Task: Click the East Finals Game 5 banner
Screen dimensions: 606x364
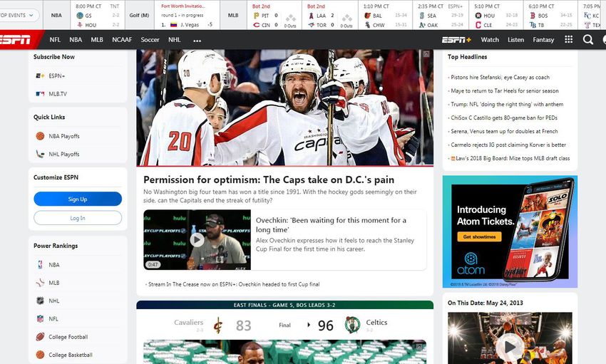Action: click(x=285, y=305)
